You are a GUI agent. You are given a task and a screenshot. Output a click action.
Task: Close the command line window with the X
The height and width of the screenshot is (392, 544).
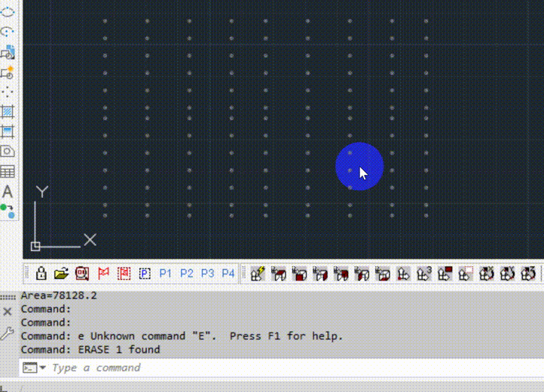(x=8, y=311)
